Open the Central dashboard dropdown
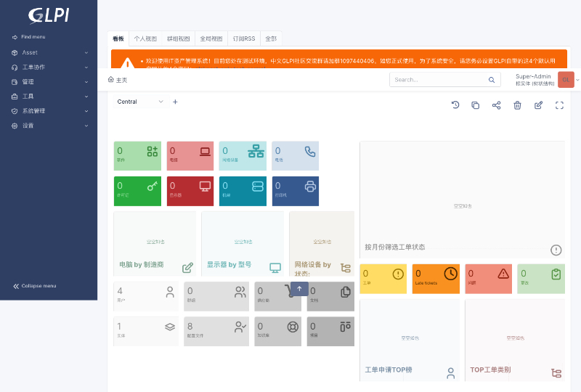This screenshot has height=392, width=581. tap(141, 102)
